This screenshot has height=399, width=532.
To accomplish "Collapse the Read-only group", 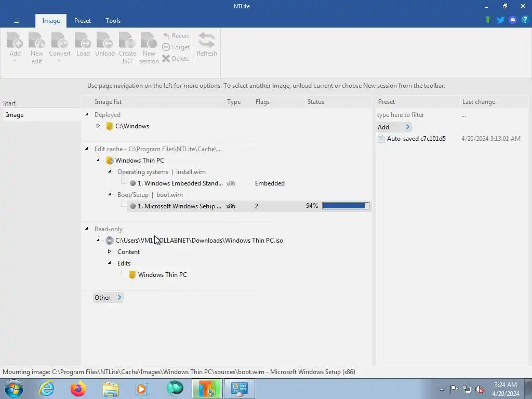I will 87,229.
